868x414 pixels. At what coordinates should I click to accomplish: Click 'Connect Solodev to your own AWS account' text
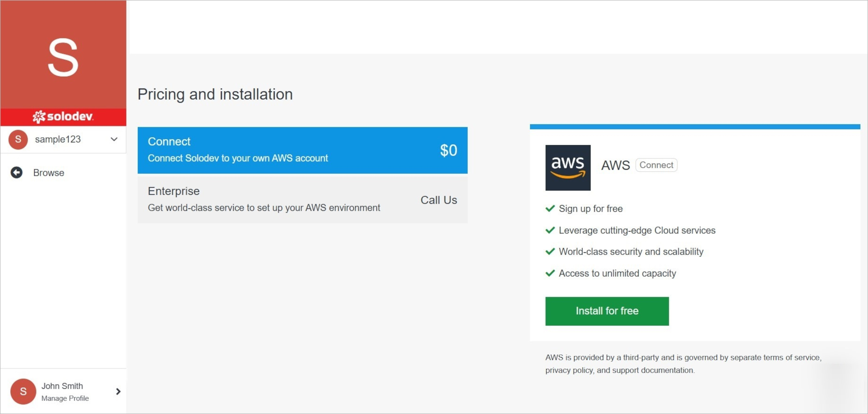238,158
